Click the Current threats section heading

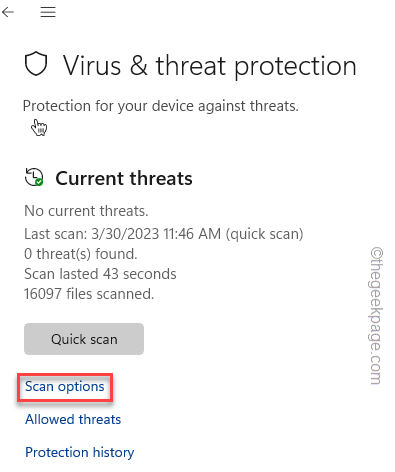[x=124, y=178]
